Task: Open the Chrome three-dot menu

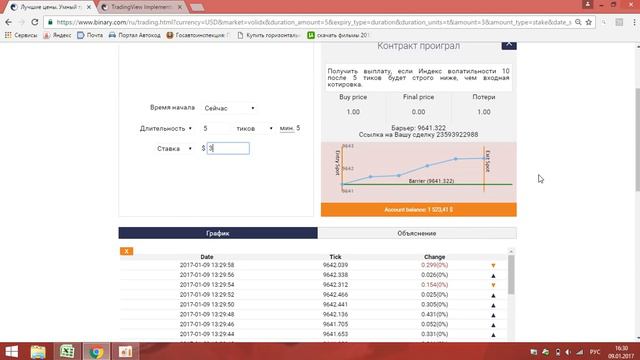Action: point(634,22)
